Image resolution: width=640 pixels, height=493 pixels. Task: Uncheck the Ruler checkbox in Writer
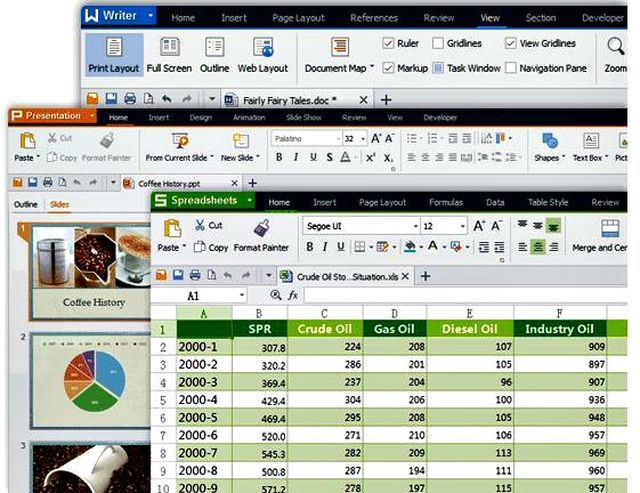[388, 43]
